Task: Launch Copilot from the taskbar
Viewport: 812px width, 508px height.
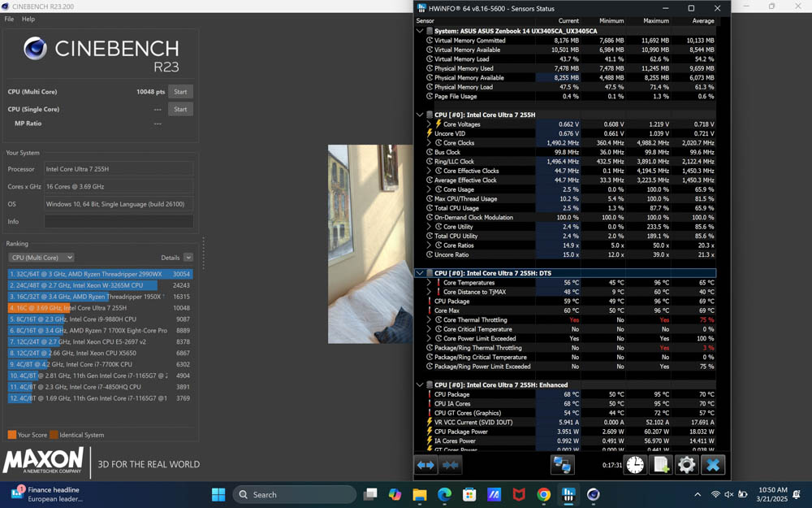Action: click(395, 494)
